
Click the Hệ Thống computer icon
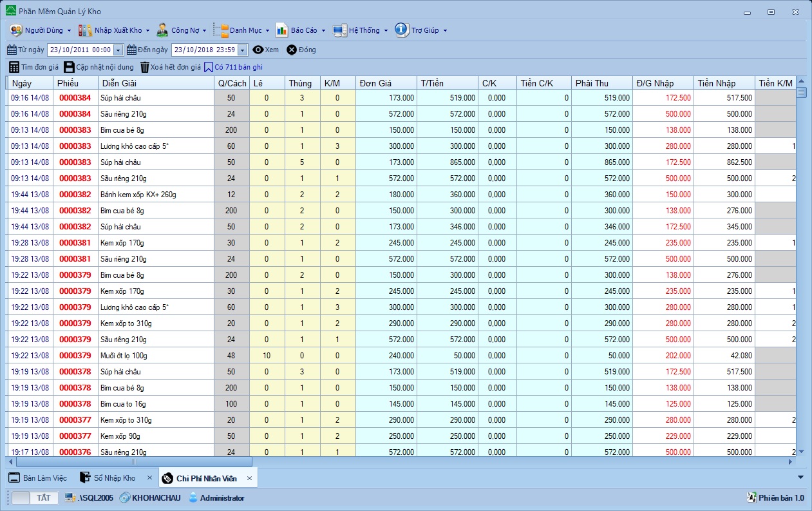pos(339,30)
